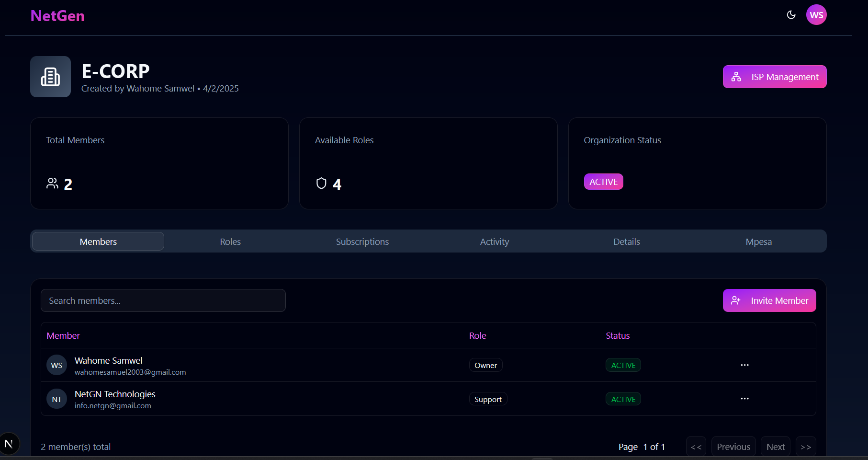Open ISP Management
Viewport: 868px width, 460px height.
click(x=774, y=77)
